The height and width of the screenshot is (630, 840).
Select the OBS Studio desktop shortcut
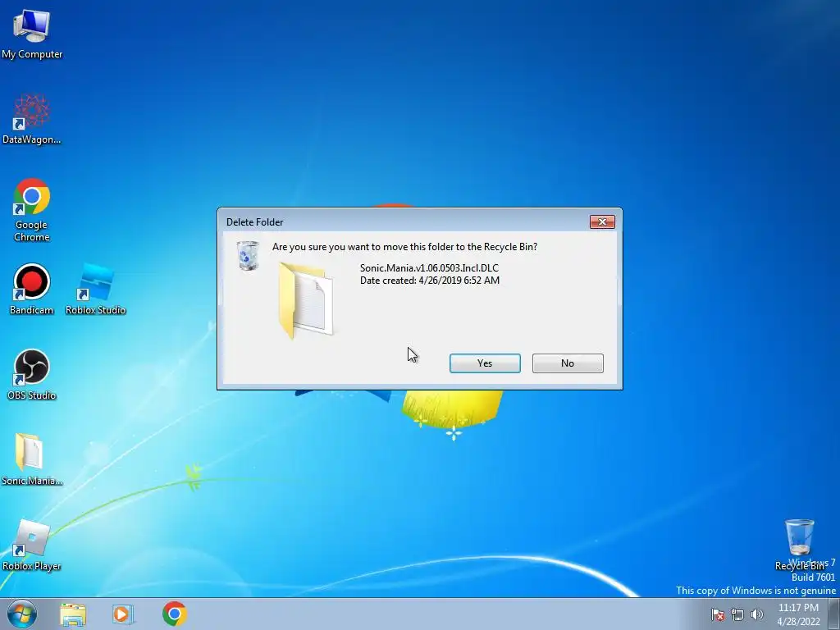(32, 375)
